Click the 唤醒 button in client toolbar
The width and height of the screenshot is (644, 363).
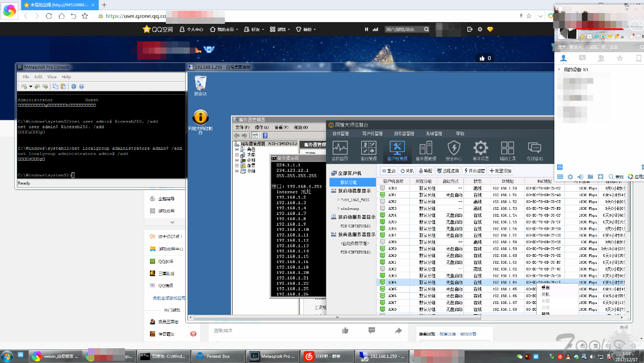click(x=425, y=171)
